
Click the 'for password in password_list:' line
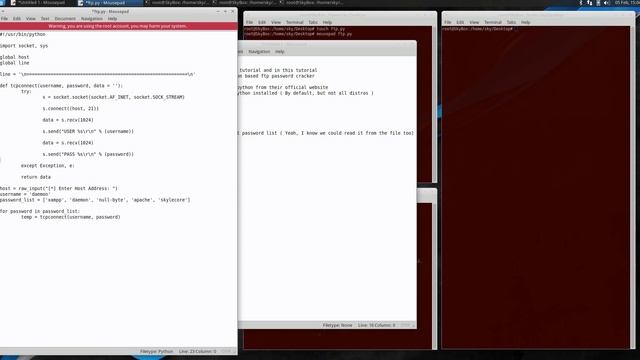[40, 211]
